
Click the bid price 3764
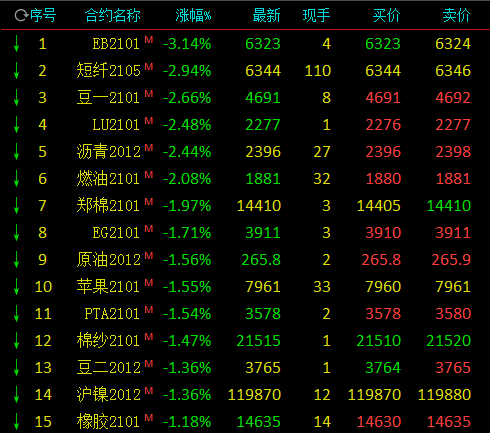(383, 368)
